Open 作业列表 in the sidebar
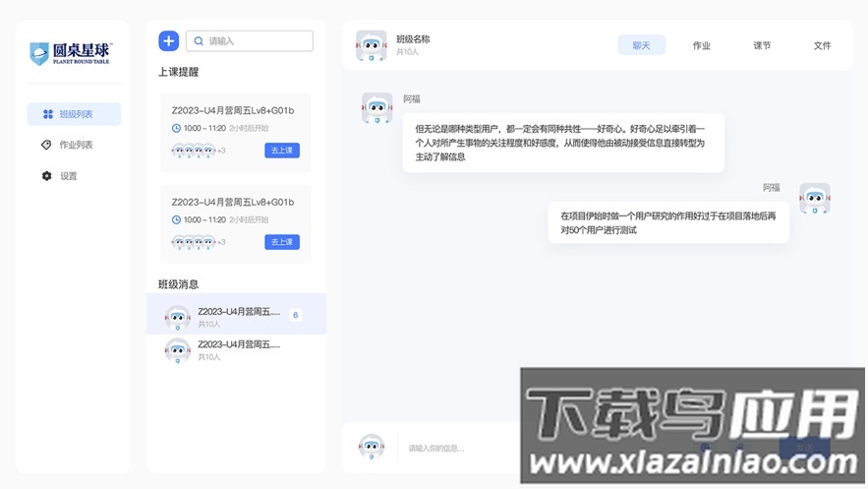This screenshot has height=489, width=868. [74, 145]
